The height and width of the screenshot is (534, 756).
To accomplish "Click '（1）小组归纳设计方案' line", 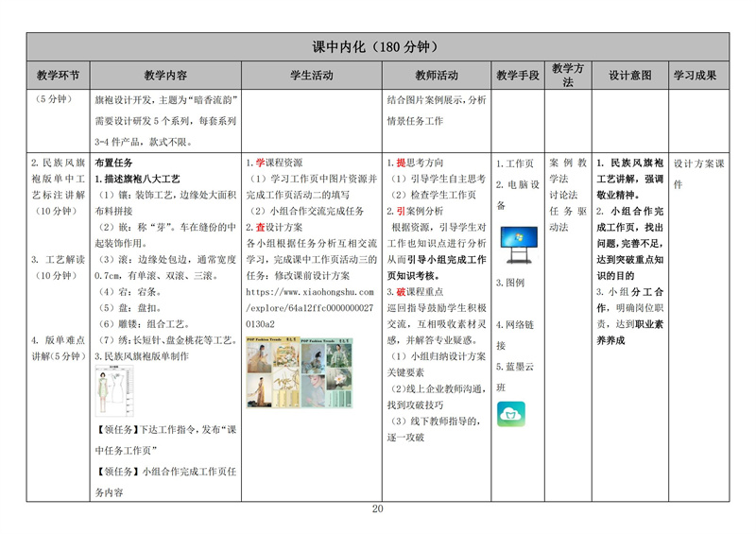I will point(438,356).
